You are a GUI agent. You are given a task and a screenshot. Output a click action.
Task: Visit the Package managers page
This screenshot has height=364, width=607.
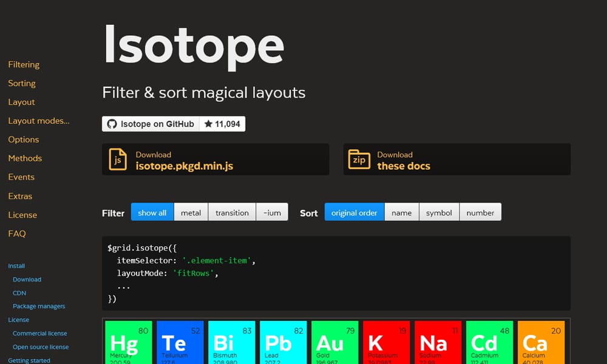39,306
